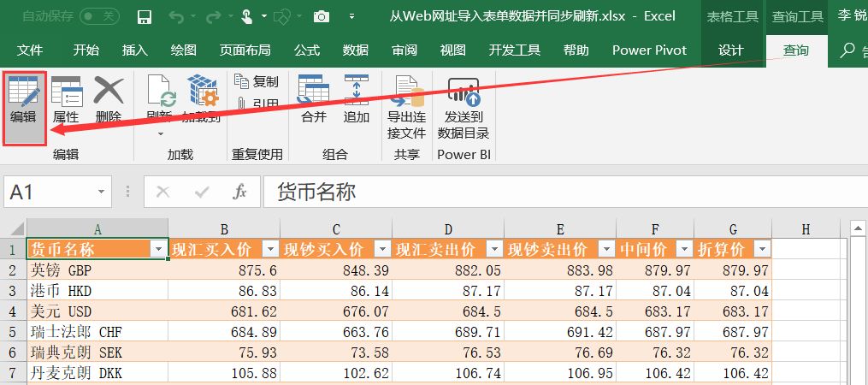Toggle the 自动保存 AutoSave switch
Screen dimensions: 868x385
[100, 16]
